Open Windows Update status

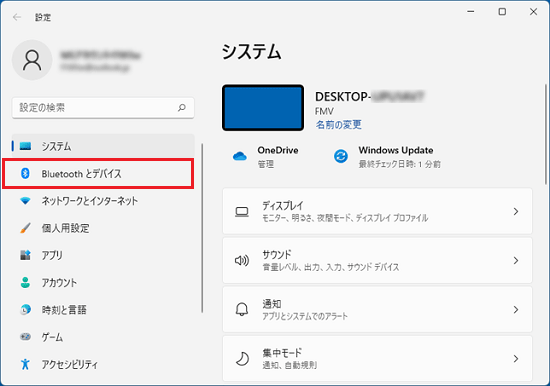coord(387,157)
